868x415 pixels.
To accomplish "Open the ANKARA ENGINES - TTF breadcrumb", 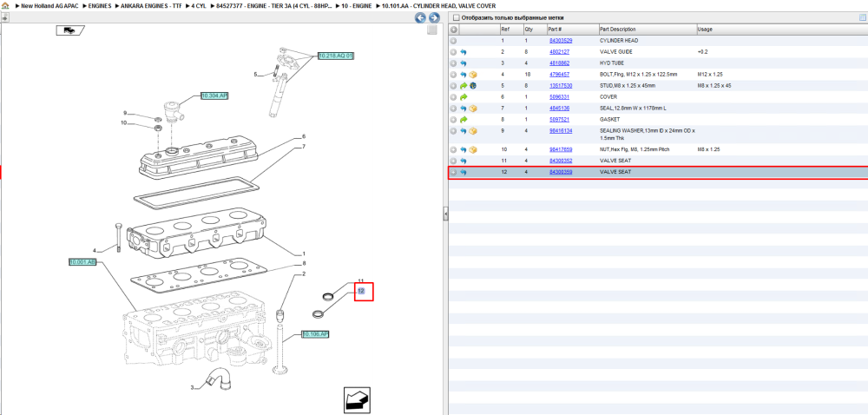I will tap(150, 5).
